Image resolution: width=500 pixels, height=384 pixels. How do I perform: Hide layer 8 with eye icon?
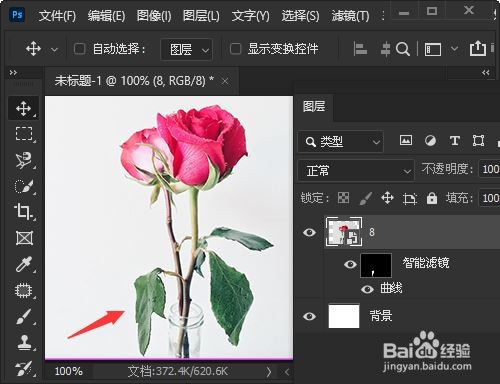309,232
